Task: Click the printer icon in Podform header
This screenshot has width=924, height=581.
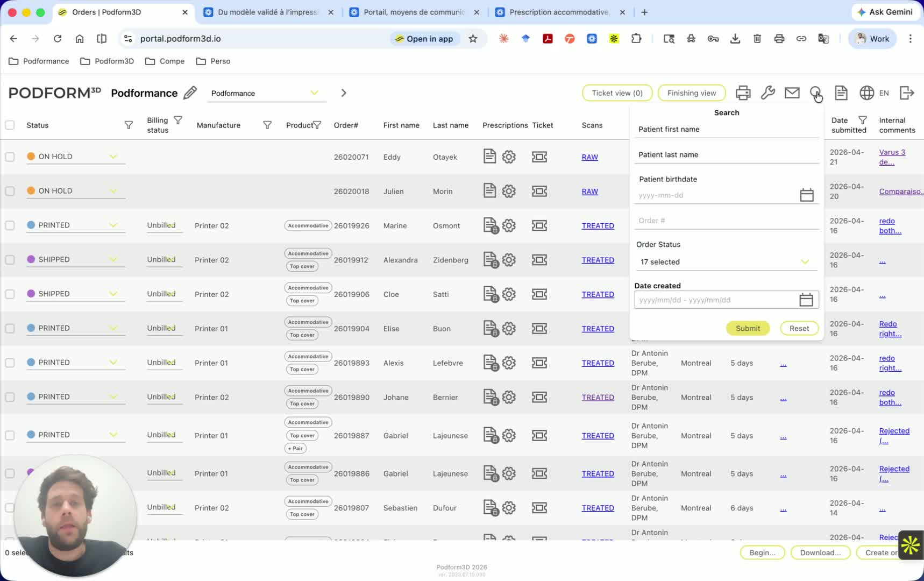Action: [743, 93]
